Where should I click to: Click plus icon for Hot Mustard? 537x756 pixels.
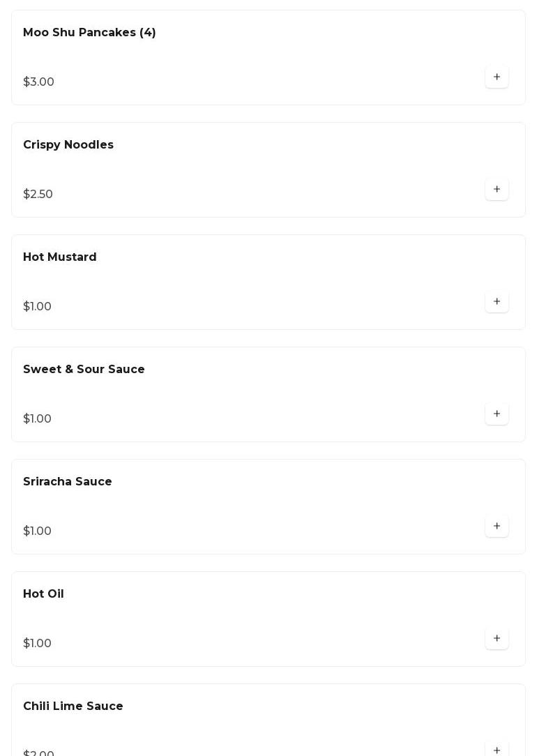coord(497,302)
